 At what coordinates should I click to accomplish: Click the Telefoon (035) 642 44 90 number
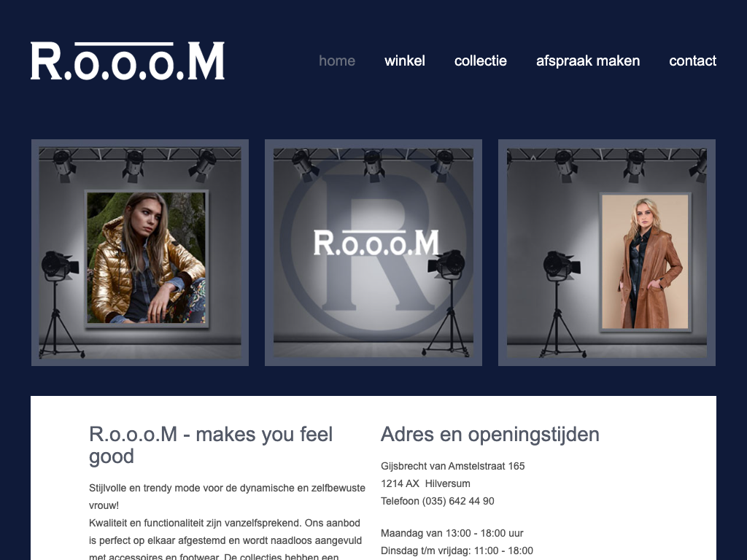pyautogui.click(x=438, y=501)
